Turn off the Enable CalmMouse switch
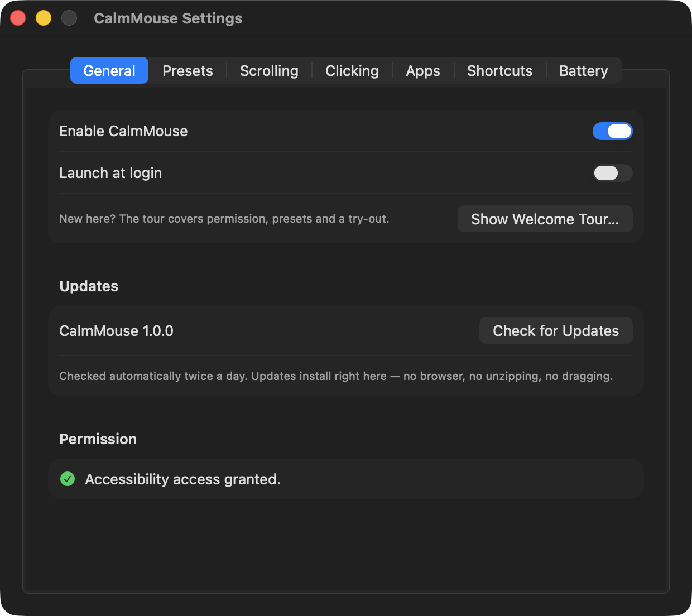Viewport: 692px width, 616px height. tap(612, 131)
